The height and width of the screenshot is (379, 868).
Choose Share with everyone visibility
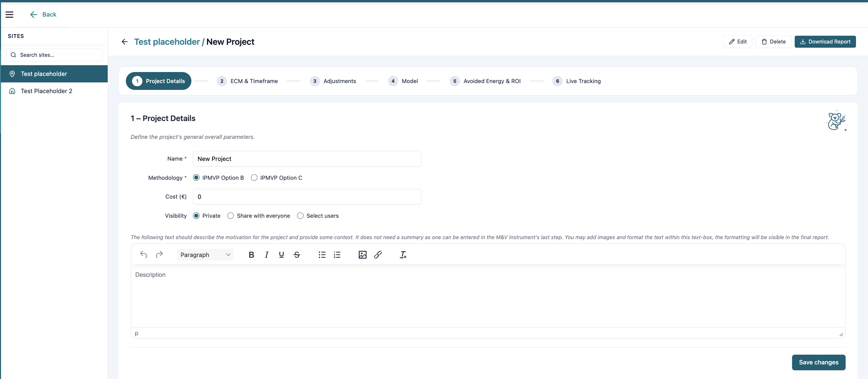[231, 216]
